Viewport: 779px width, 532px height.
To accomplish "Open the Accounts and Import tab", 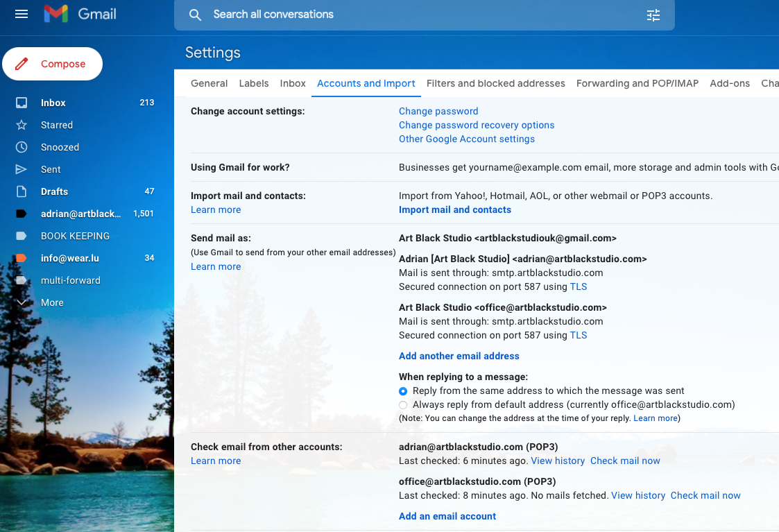I will tap(366, 83).
